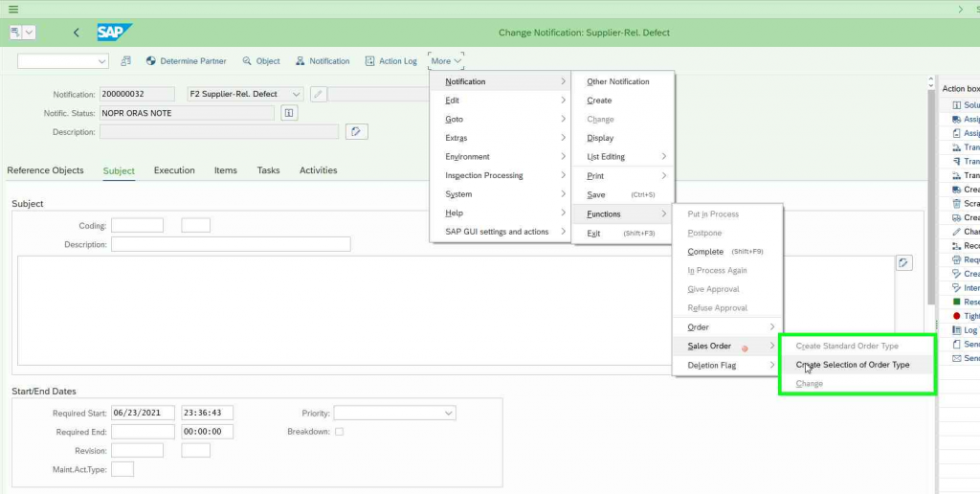Viewport: 980px width, 494px height.
Task: Collapse the More menu dropdown
Action: [446, 60]
